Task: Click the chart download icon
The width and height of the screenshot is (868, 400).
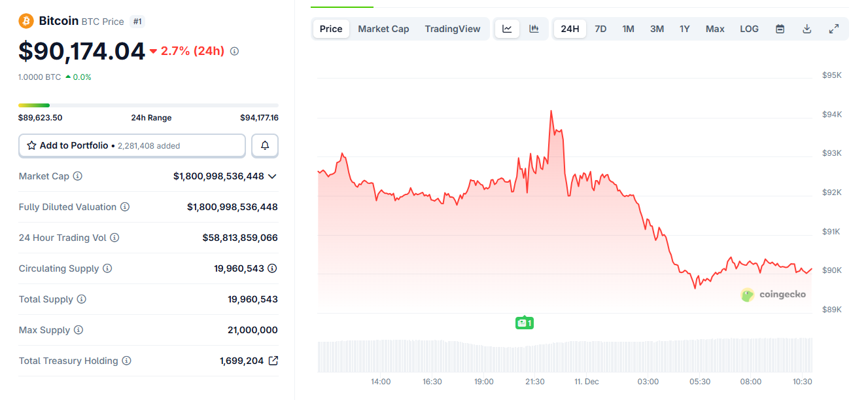Action: [807, 28]
